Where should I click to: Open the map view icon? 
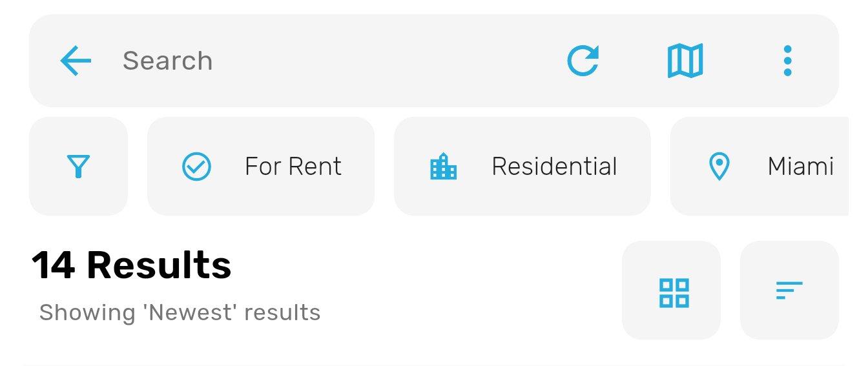pyautogui.click(x=685, y=61)
